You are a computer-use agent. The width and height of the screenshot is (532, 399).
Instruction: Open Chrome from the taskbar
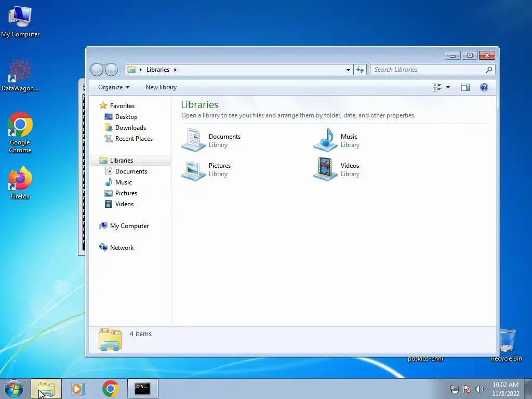[110, 389]
